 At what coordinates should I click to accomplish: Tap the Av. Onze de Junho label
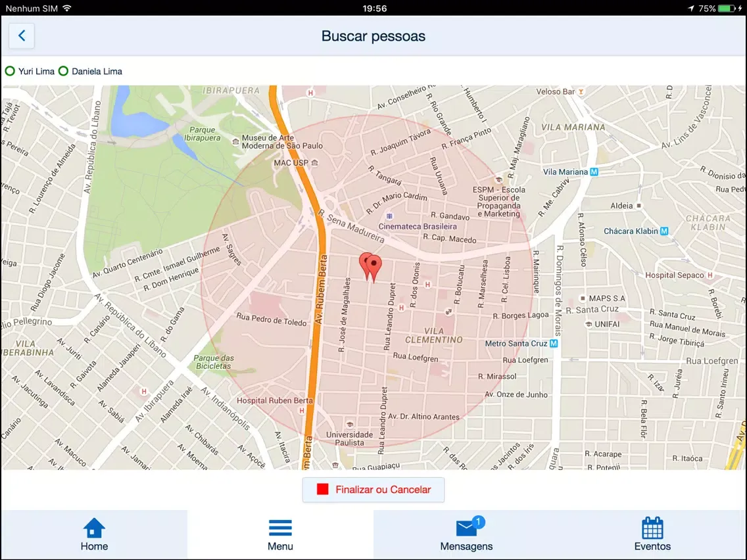pyautogui.click(x=516, y=394)
